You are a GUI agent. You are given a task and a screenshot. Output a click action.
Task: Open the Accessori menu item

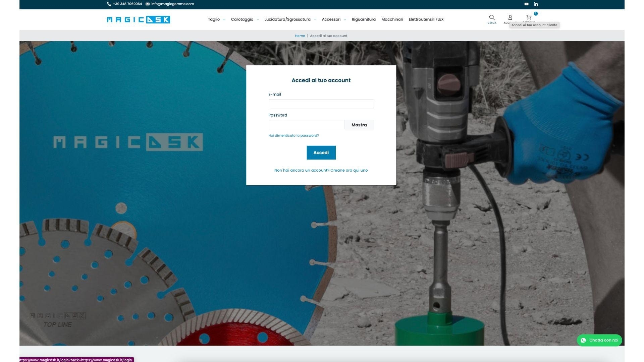coord(331,19)
